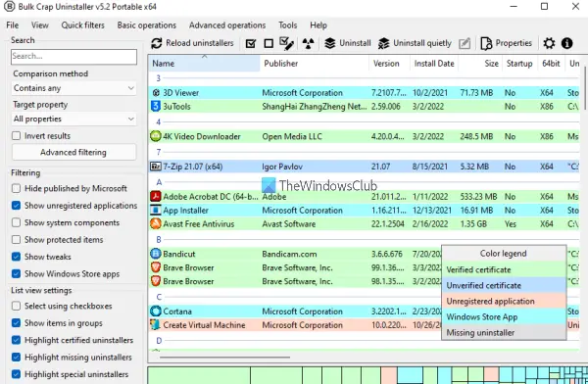Viewport: 588px width, 384px height.
Task: Uncheck Show unregistered applications
Action: pyautogui.click(x=16, y=206)
